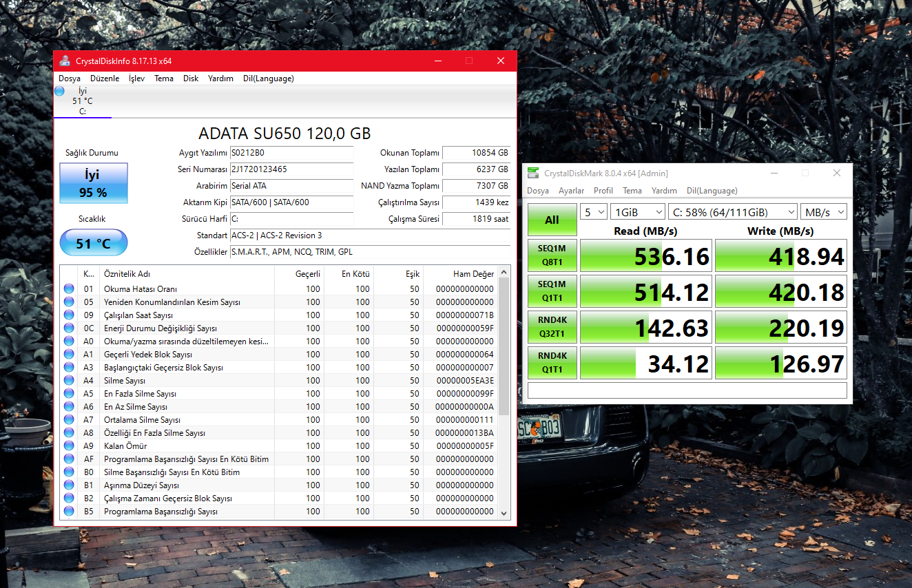This screenshot has height=588, width=912.
Task: Click the status orb for attribute A7
Action: 69,420
